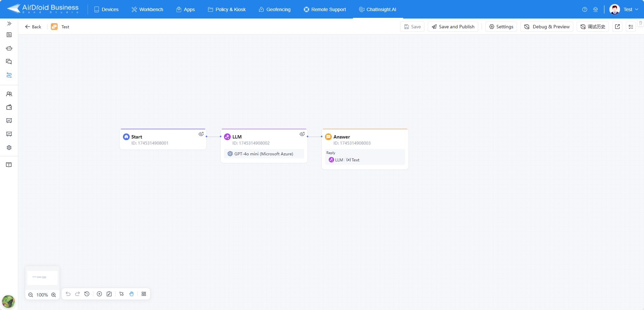Click LLM node output connector dot
The height and width of the screenshot is (310, 644).
click(308, 136)
